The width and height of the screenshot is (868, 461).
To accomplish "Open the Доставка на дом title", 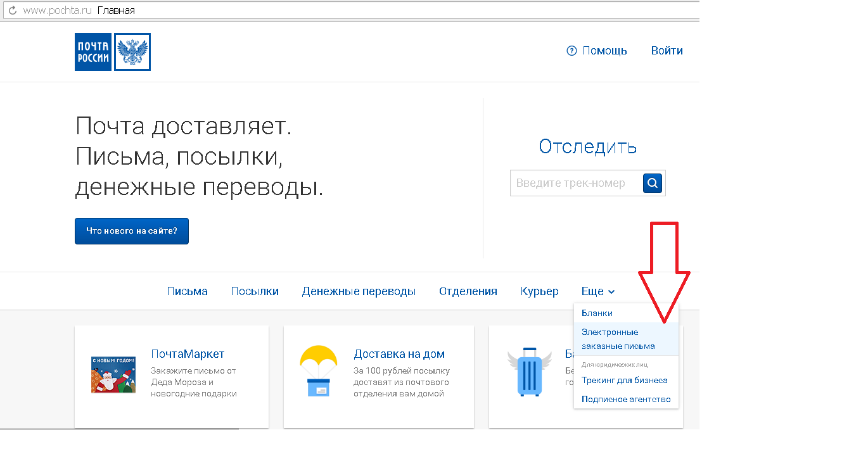I will (x=399, y=354).
